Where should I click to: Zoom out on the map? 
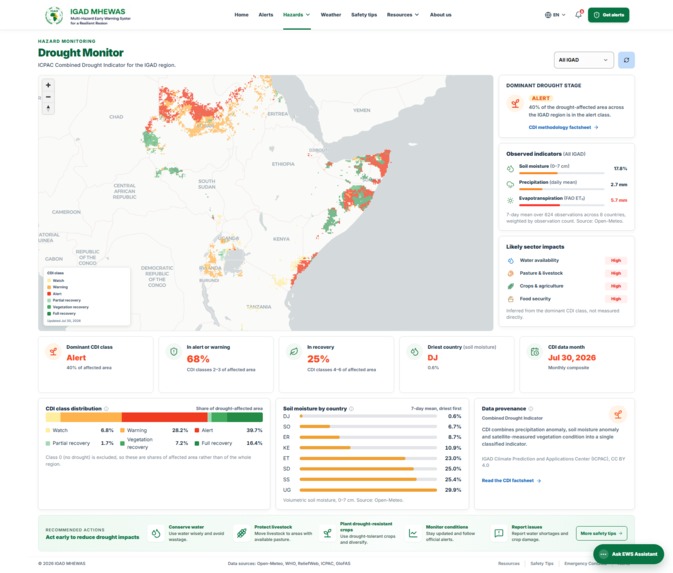48,97
